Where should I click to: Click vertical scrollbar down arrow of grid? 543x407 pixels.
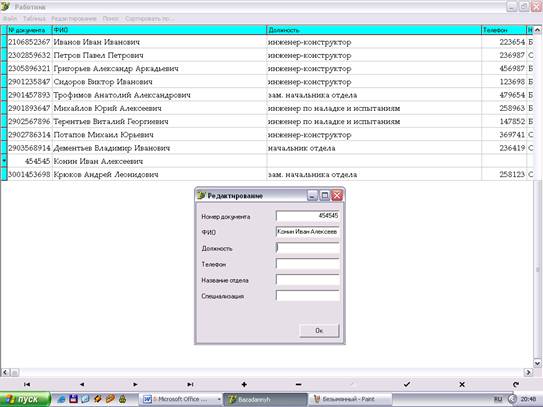[x=537, y=363]
